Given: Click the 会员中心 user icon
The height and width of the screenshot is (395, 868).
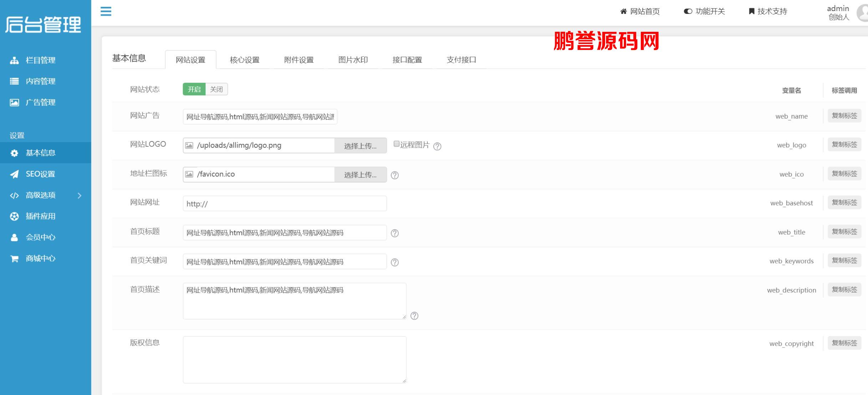Looking at the screenshot, I should 14,237.
